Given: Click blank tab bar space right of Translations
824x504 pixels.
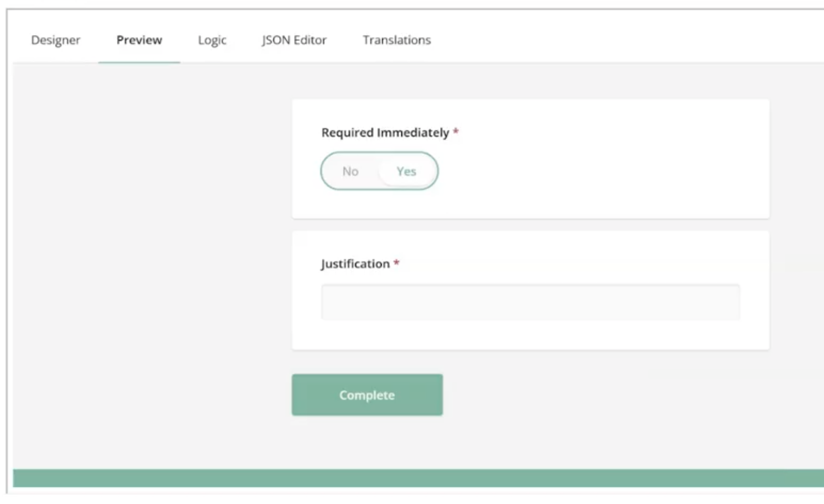Looking at the screenshot, I should (616, 40).
